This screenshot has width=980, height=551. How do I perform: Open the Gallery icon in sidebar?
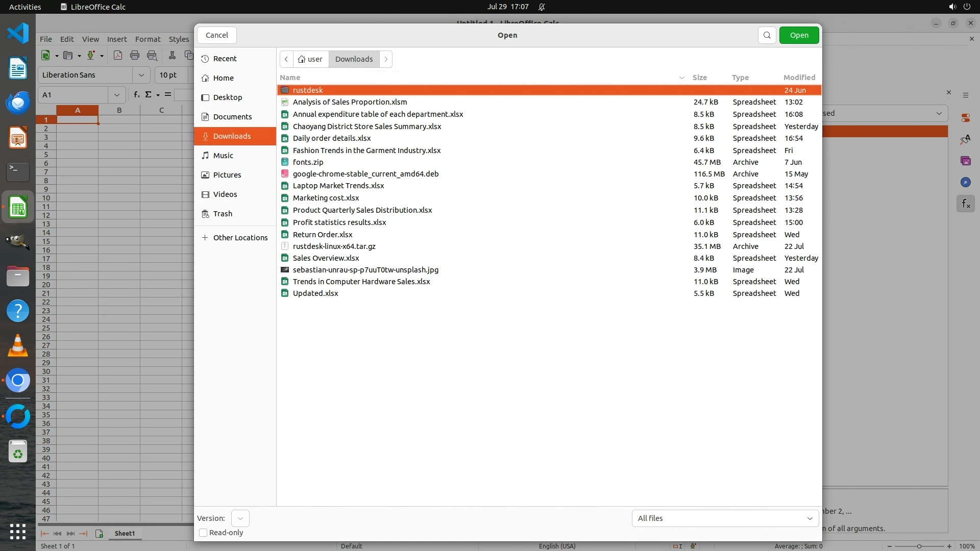(965, 161)
